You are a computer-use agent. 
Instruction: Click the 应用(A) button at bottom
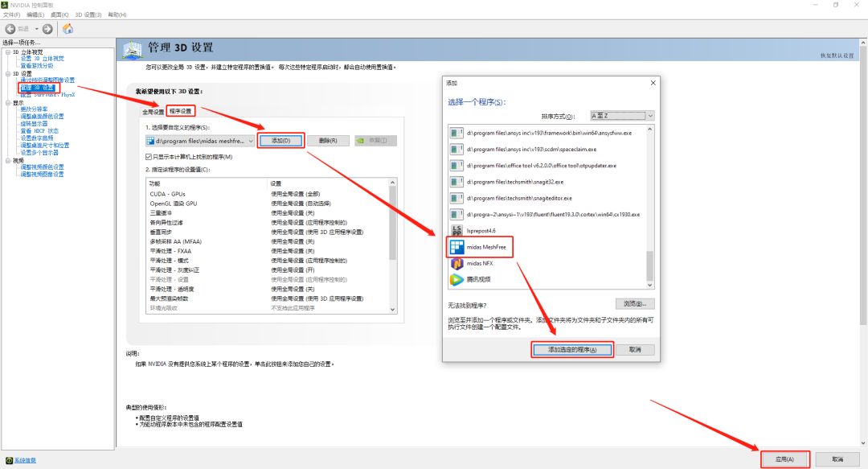click(x=784, y=459)
